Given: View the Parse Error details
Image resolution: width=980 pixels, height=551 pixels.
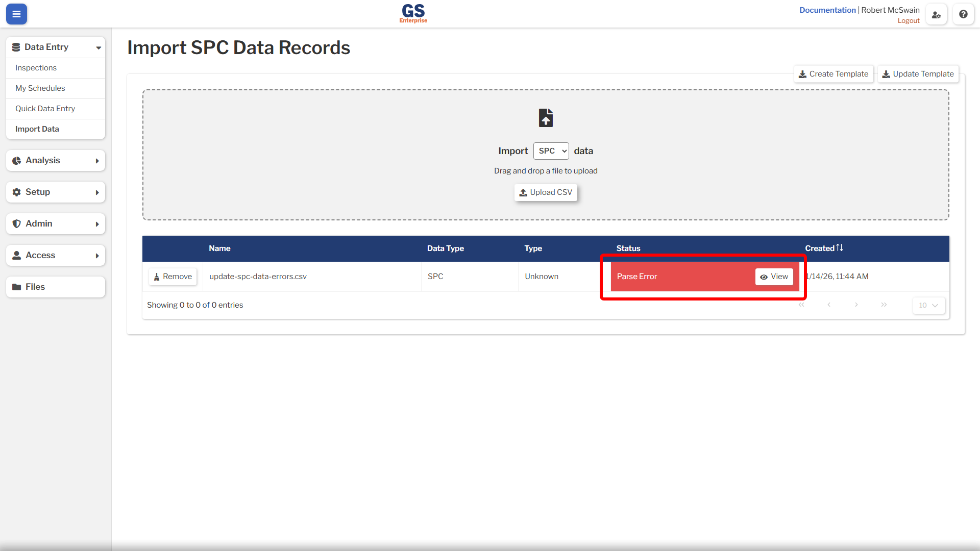Looking at the screenshot, I should point(774,277).
